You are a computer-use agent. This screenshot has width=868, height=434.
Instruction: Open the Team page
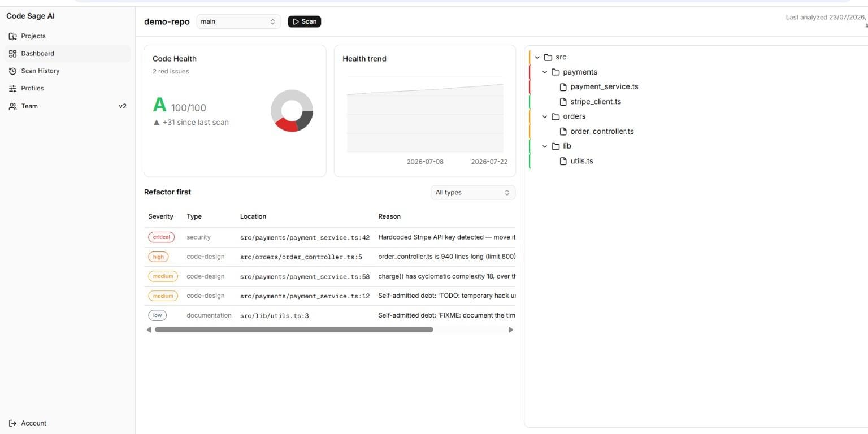click(68, 106)
